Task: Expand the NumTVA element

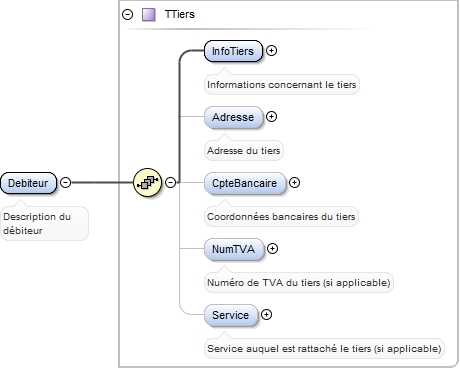Action: pyautogui.click(x=273, y=249)
